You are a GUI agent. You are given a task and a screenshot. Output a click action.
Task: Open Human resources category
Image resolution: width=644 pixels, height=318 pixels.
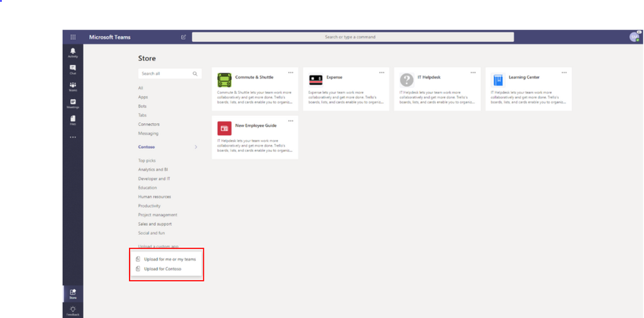pos(155,196)
